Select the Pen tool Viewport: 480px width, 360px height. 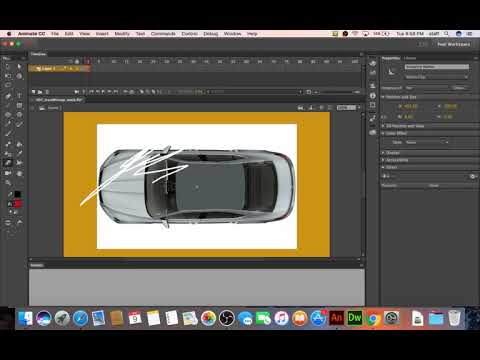(7, 96)
